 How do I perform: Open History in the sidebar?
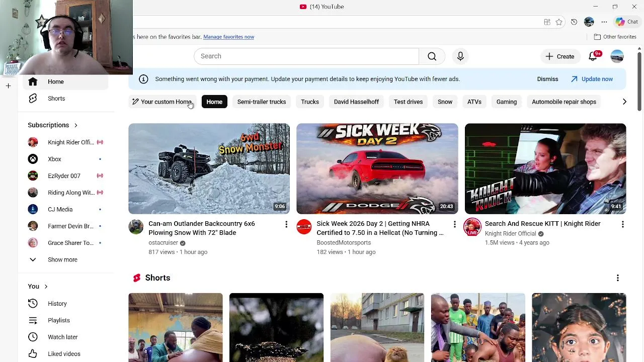[x=65, y=304]
